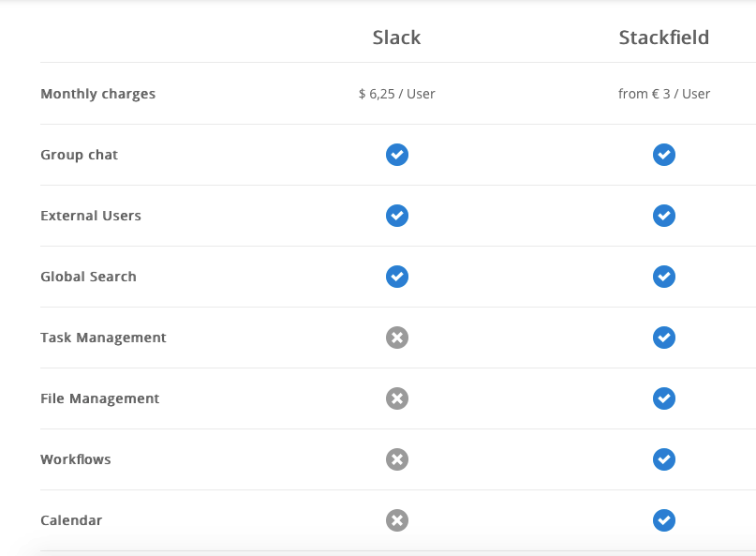
Task: Select the Stackfield column header
Action: (664, 38)
